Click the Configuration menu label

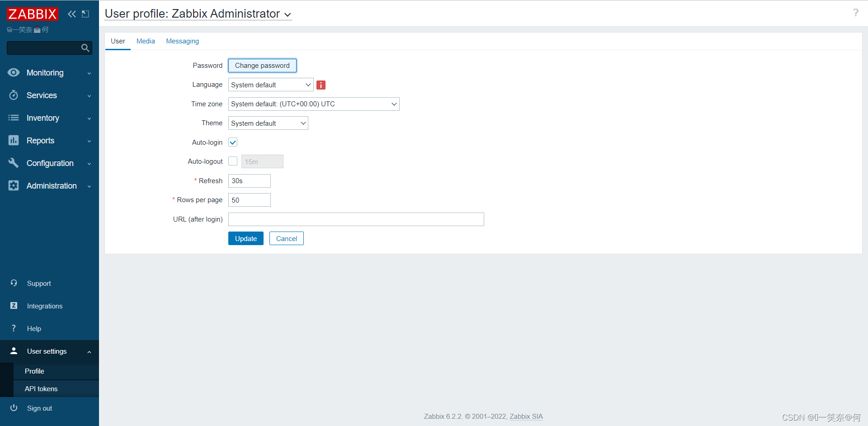click(50, 163)
